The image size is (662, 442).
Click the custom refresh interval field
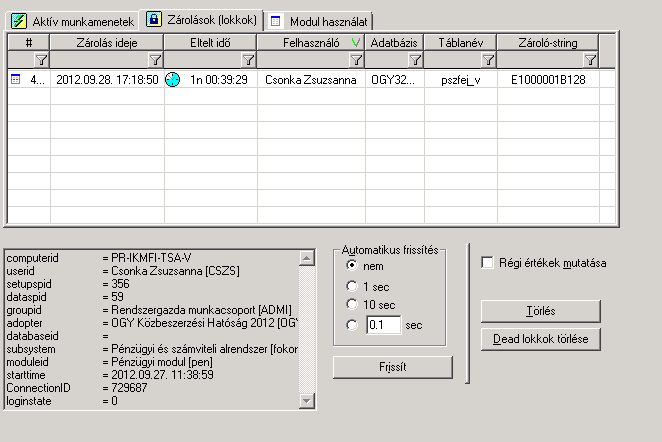[384, 325]
